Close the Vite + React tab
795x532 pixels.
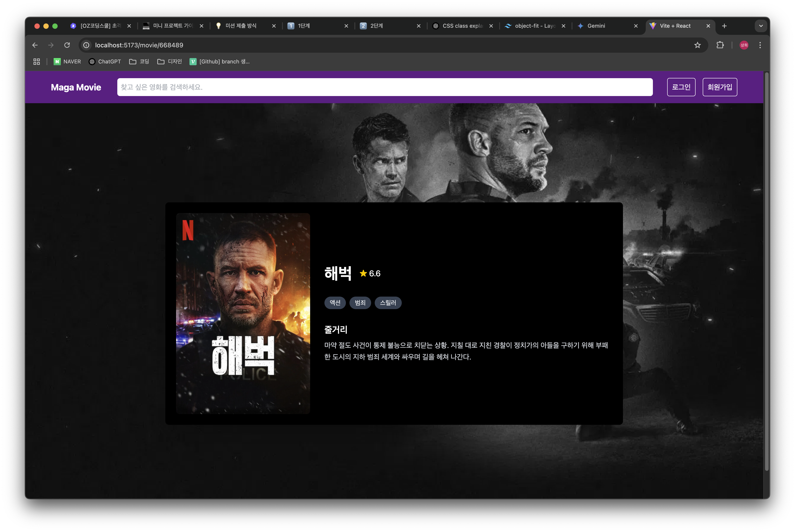pyautogui.click(x=708, y=26)
